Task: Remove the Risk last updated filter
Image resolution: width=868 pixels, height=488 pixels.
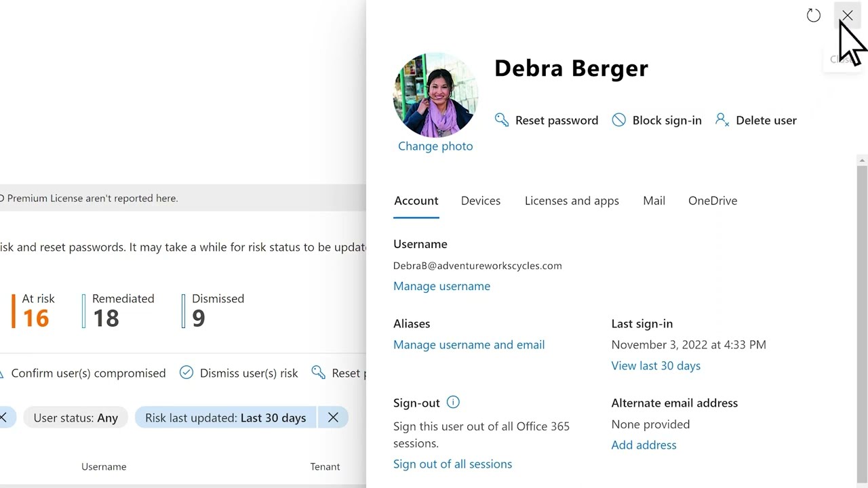Action: (x=333, y=418)
